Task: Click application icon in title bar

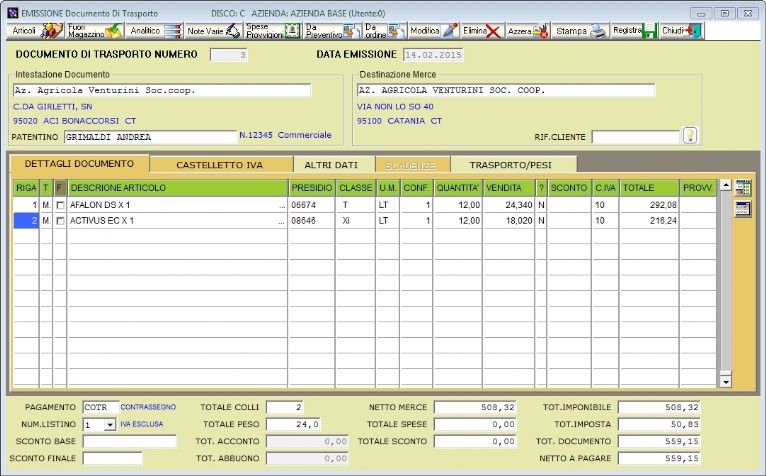Action: (x=13, y=13)
